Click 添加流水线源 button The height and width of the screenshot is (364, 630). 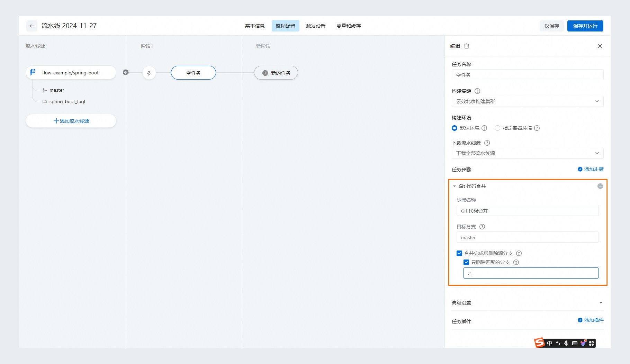[71, 121]
